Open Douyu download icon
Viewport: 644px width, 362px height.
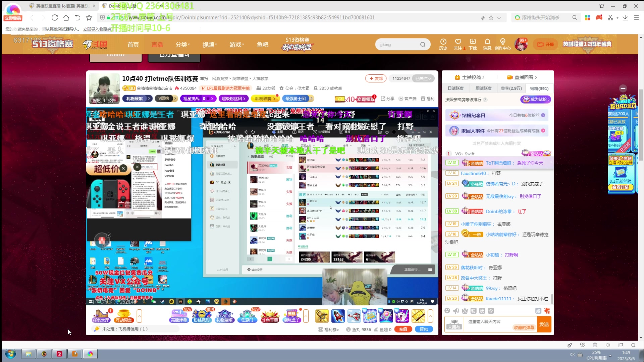(473, 44)
